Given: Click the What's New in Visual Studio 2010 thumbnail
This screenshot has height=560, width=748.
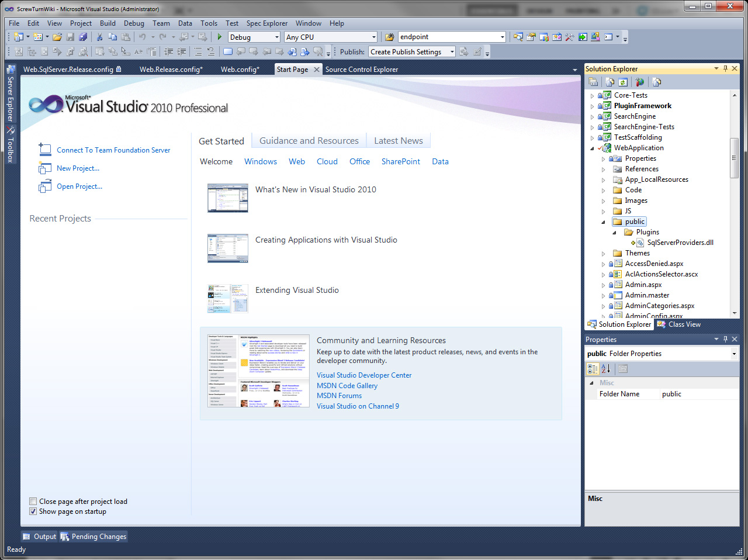Looking at the screenshot, I should pyautogui.click(x=228, y=198).
